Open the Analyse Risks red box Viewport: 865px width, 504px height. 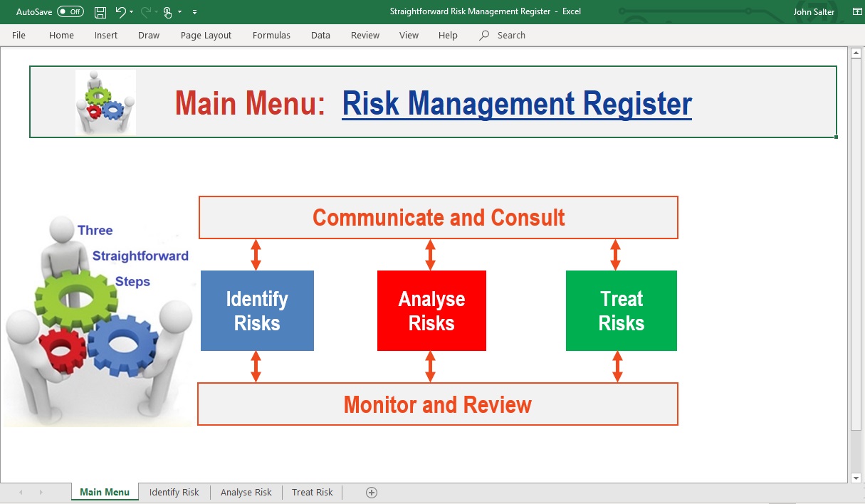tap(431, 310)
